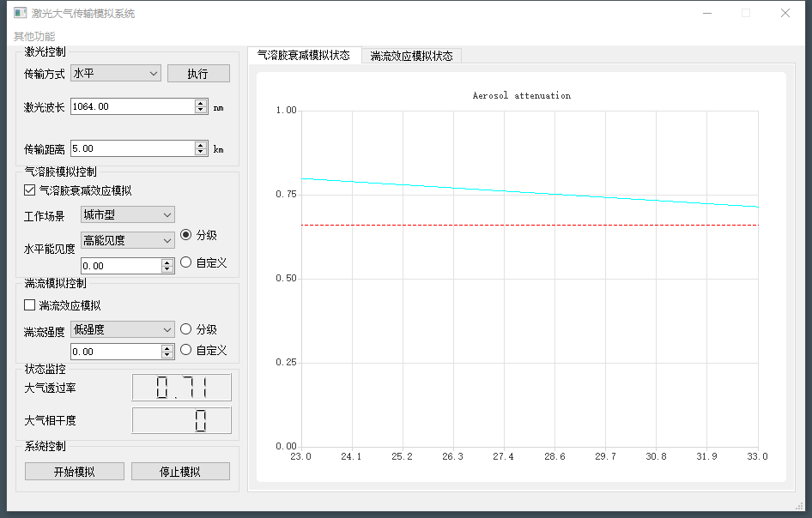
Task: Click the 27.4 x-axis label
Action: (x=503, y=456)
